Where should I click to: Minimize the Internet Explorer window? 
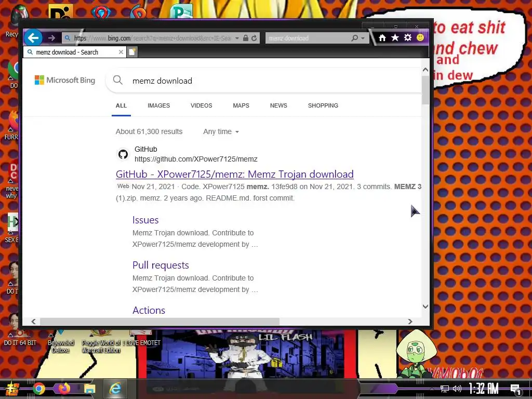coord(373,26)
